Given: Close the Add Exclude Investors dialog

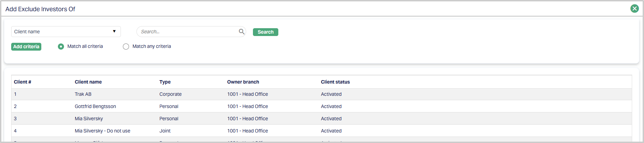Looking at the screenshot, I should pos(635,8).
